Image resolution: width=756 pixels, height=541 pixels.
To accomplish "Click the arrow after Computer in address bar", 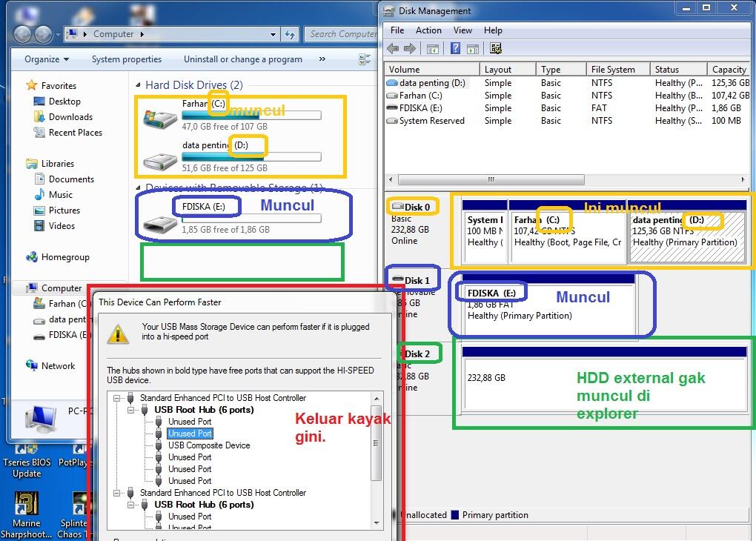I will click(142, 34).
